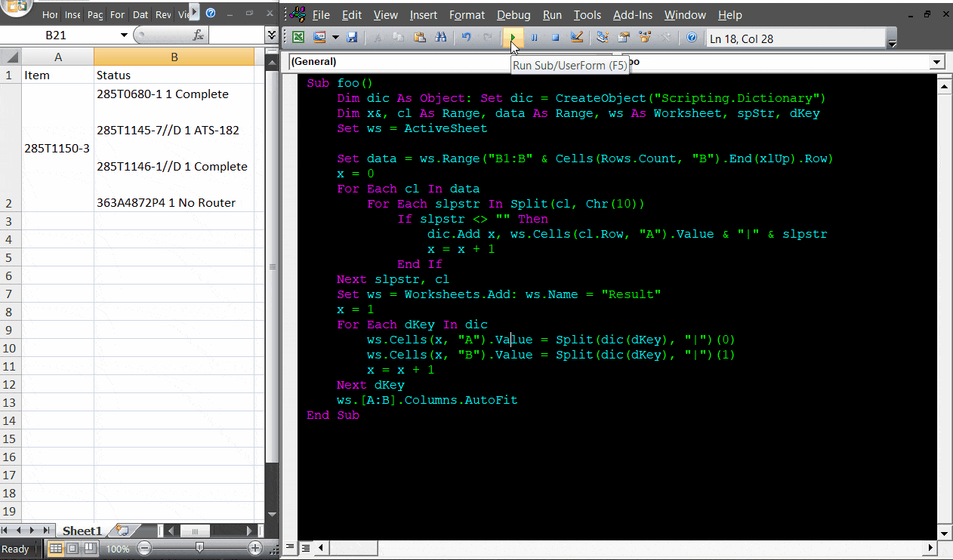
Task: Click the VBA Help question mark icon
Action: point(691,37)
